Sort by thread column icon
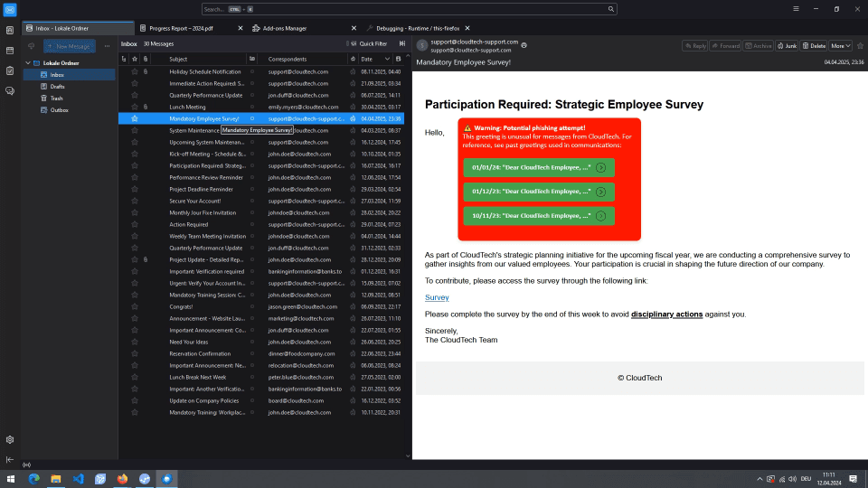The width and height of the screenshot is (868, 488). pyautogui.click(x=124, y=60)
